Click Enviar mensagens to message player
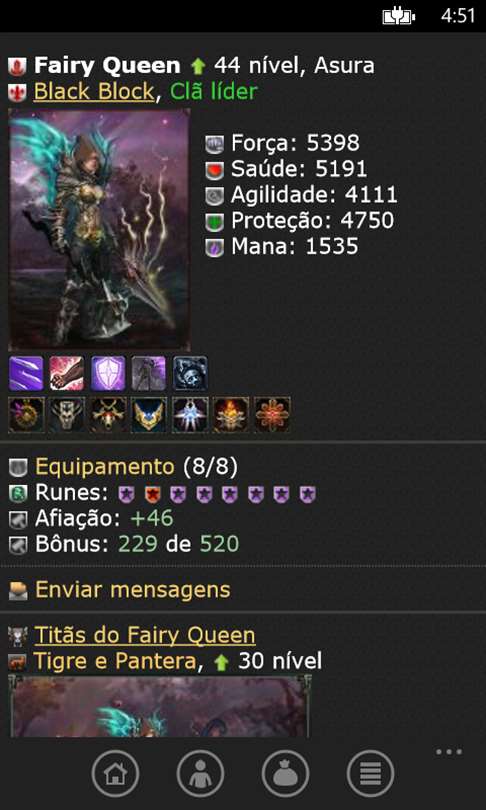 pos(133,589)
